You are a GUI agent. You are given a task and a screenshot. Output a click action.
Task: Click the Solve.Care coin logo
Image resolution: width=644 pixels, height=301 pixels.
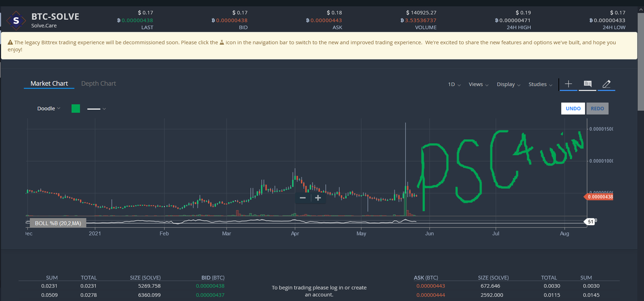(x=17, y=21)
